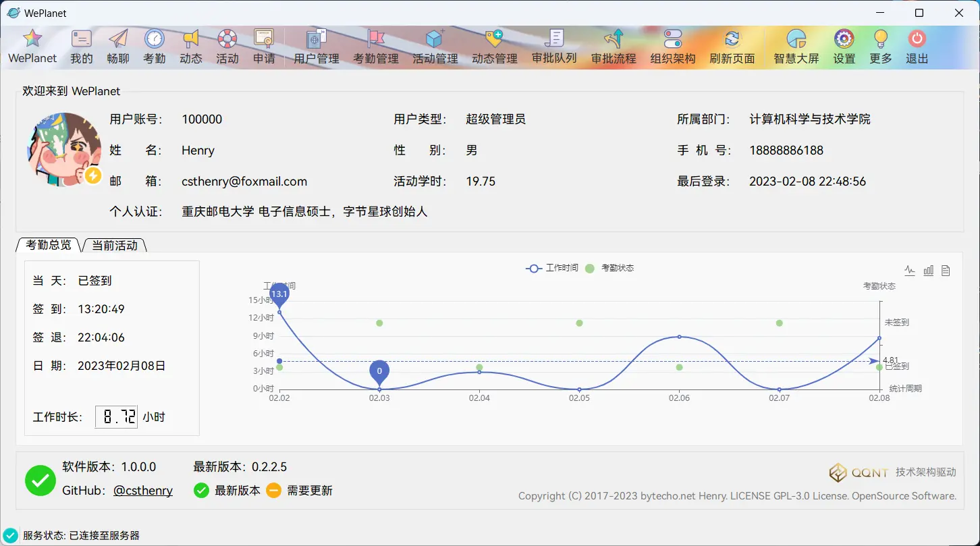980x546 pixels.
Task: Switch chart to line view icon
Action: 910,271
